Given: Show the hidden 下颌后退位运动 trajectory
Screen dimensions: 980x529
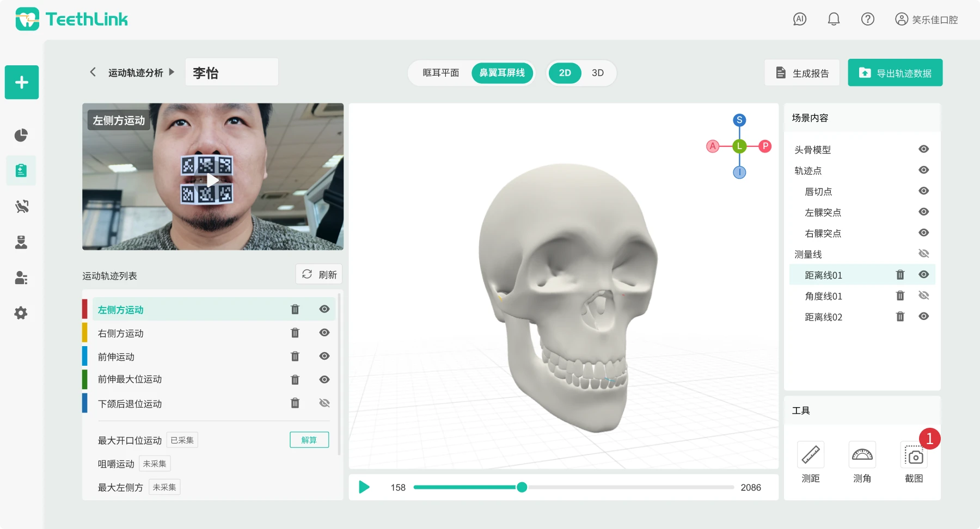Looking at the screenshot, I should click(324, 403).
